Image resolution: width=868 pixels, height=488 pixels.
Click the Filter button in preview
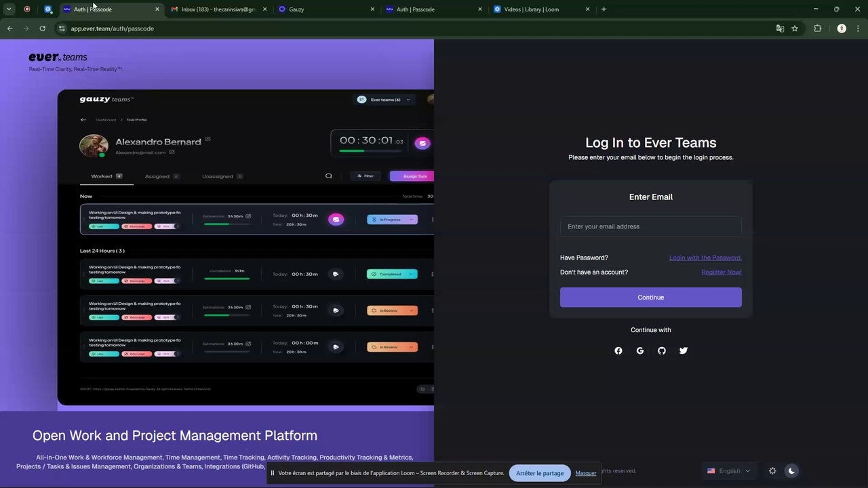[x=366, y=176]
